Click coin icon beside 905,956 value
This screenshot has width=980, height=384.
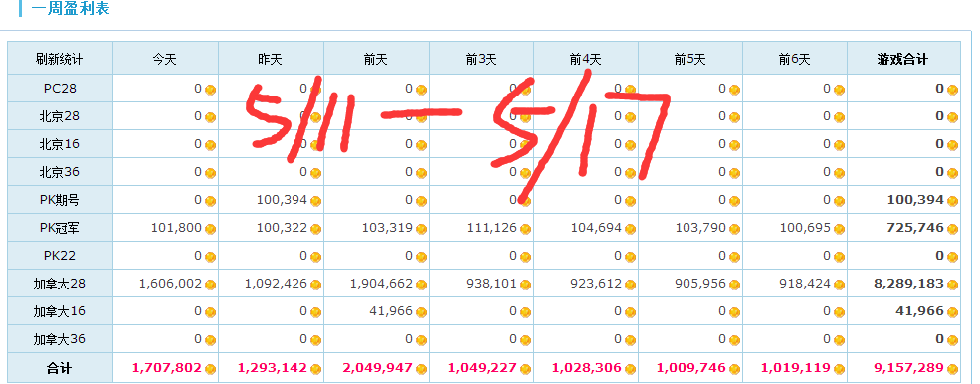pyautogui.click(x=734, y=285)
